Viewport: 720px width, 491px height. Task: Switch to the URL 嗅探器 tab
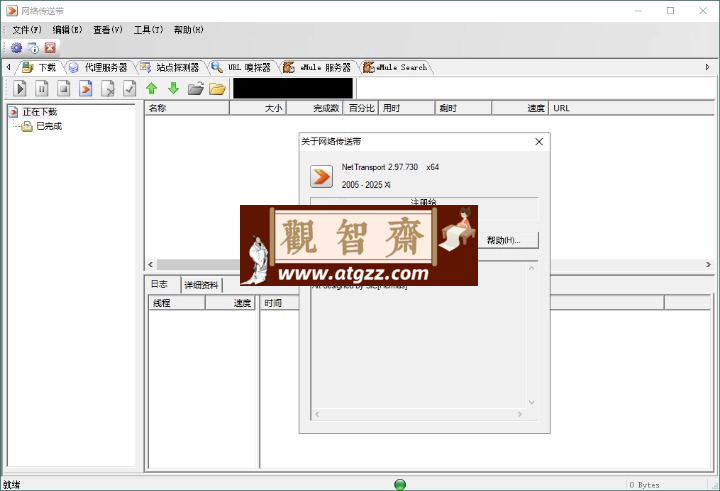(x=242, y=68)
